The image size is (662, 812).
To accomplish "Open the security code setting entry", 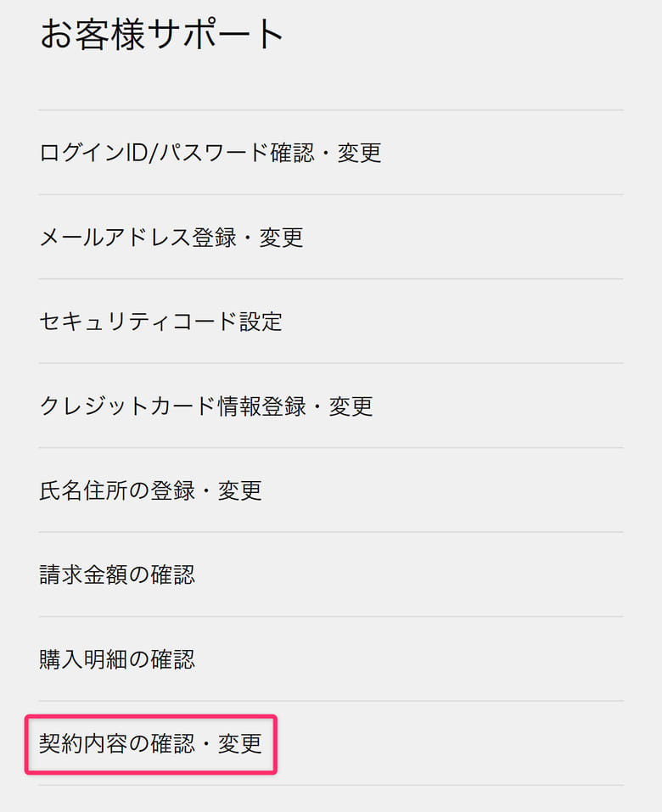I will pyautogui.click(x=160, y=322).
